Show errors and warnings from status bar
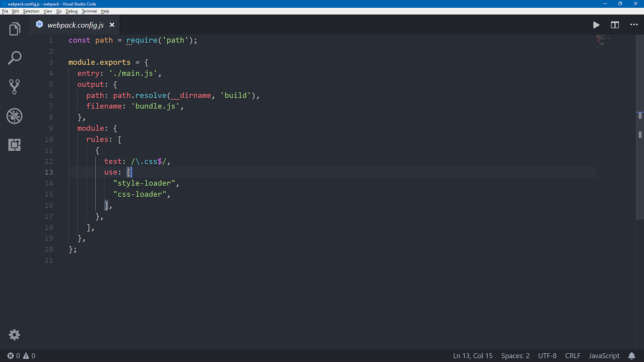 pyautogui.click(x=18, y=356)
